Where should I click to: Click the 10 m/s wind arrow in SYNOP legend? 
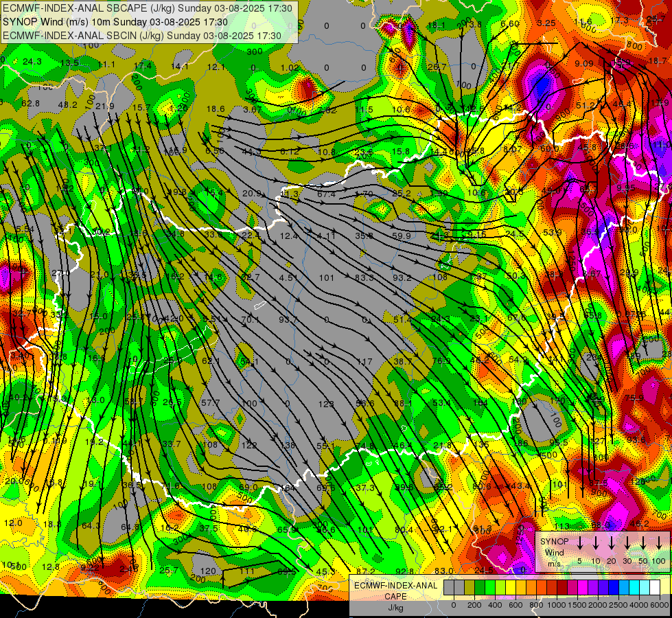point(595,543)
